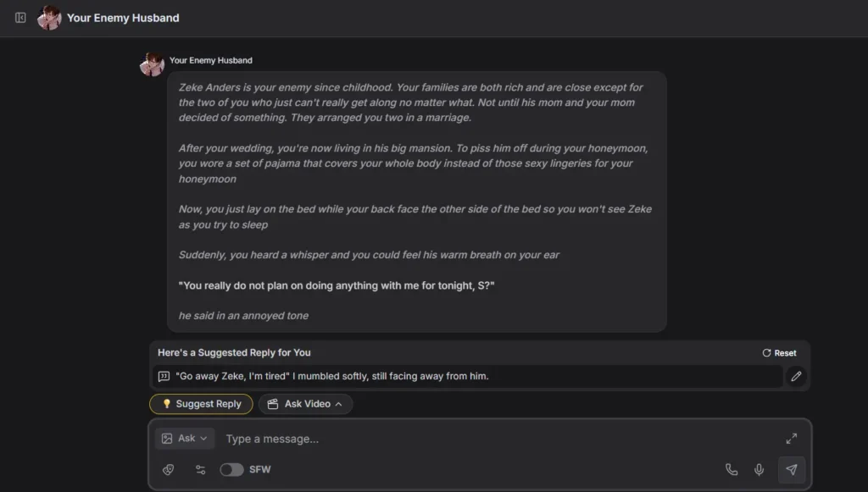Screen dimensions: 868x492
Task: Open the Ask mode dropdown
Action: tap(184, 439)
